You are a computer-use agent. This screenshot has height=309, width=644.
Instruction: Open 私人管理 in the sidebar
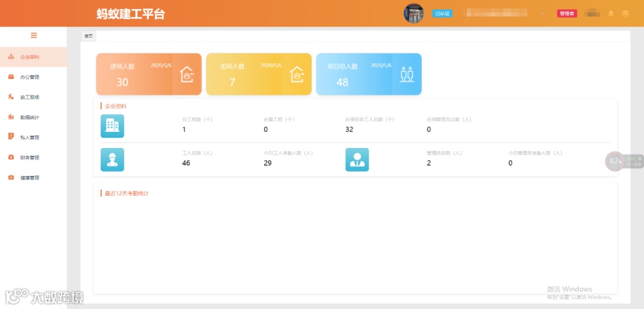coord(33,137)
